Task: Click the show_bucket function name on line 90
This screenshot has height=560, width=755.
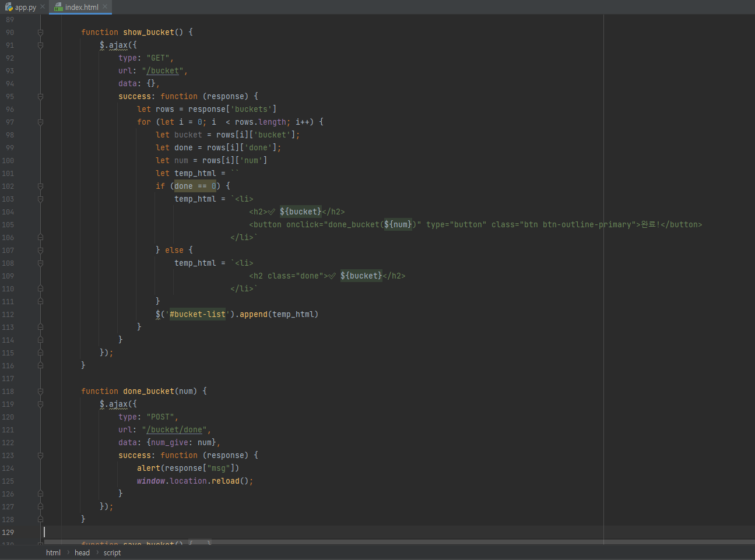Action: pyautogui.click(x=149, y=32)
